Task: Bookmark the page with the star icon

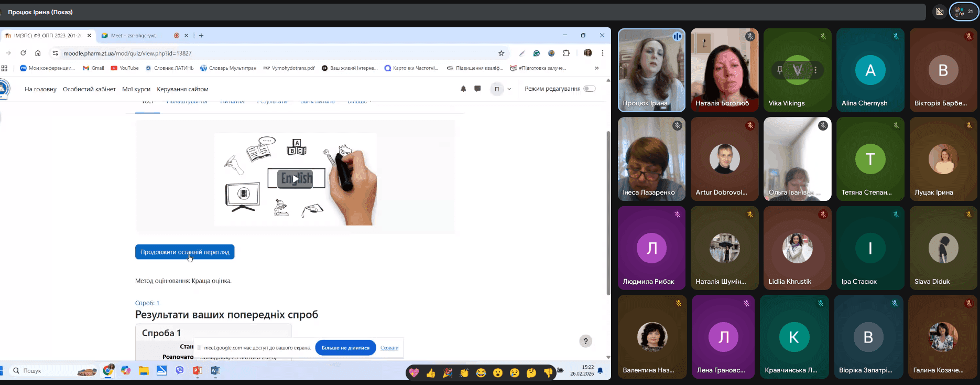Action: (501, 53)
